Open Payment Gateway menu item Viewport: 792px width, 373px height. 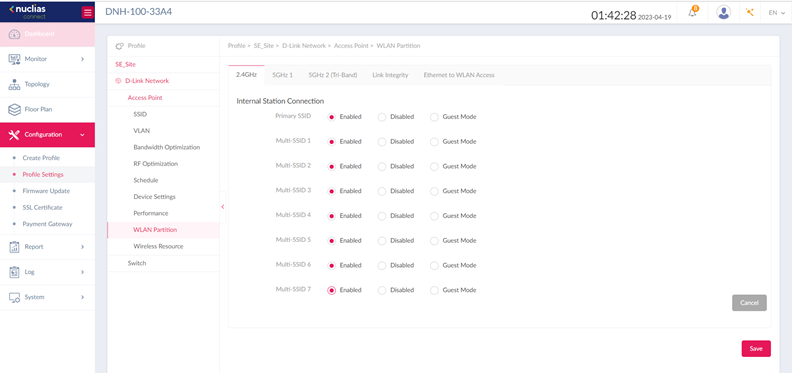click(47, 224)
